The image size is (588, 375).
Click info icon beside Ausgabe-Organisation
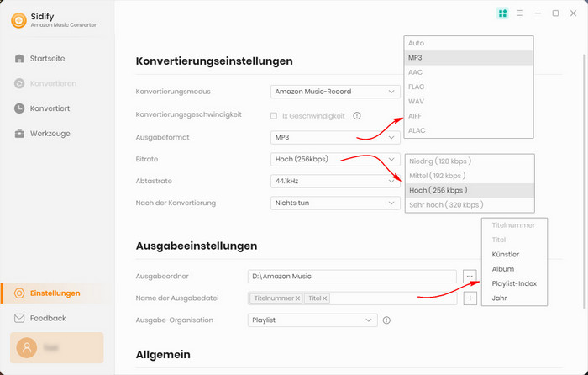pos(386,320)
